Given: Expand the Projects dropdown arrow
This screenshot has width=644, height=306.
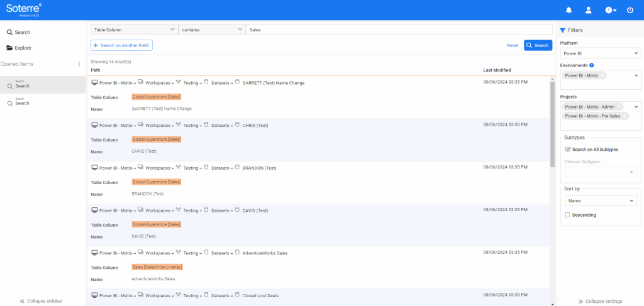Looking at the screenshot, I should tap(636, 107).
